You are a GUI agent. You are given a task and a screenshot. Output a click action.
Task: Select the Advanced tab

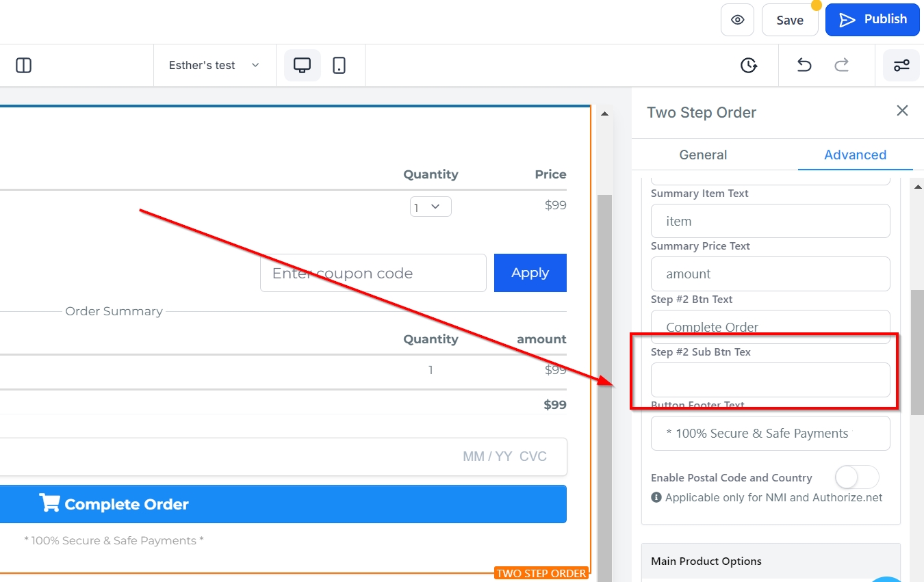pos(855,155)
